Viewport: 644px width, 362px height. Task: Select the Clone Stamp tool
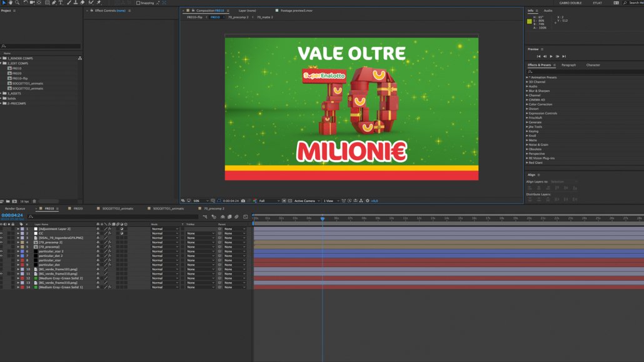click(76, 3)
